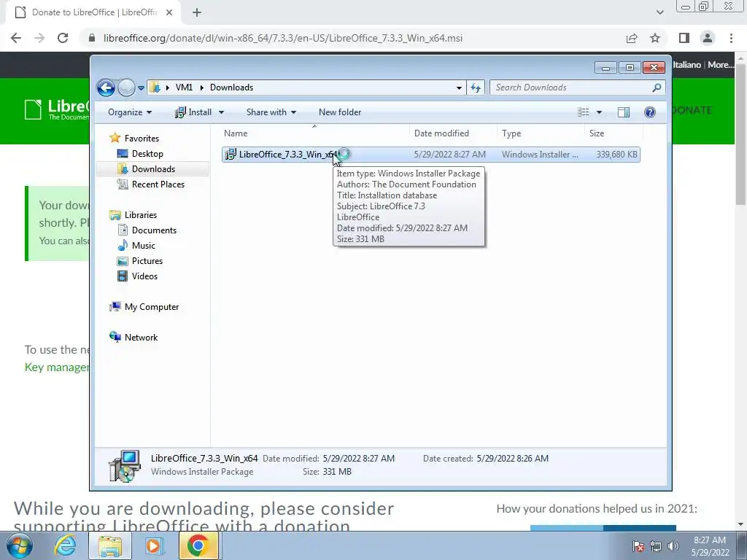Launch Internet Explorer from the taskbar

[x=65, y=545]
